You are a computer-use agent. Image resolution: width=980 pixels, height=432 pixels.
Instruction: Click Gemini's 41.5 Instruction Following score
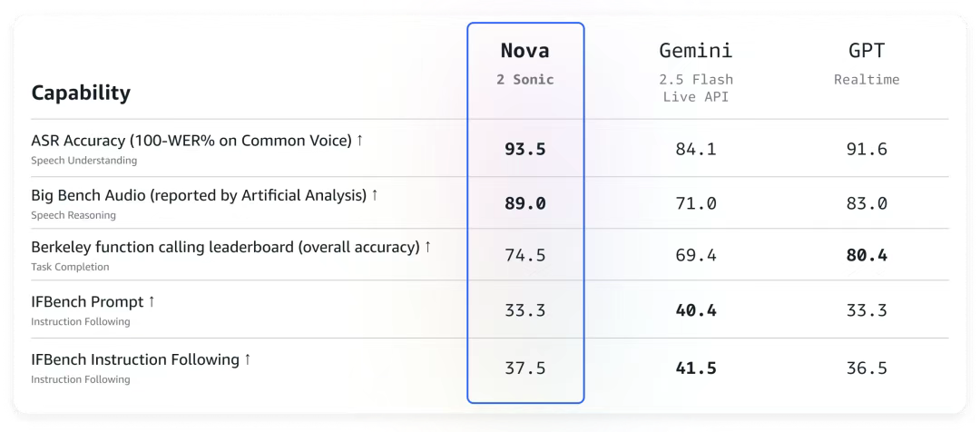[x=696, y=368]
